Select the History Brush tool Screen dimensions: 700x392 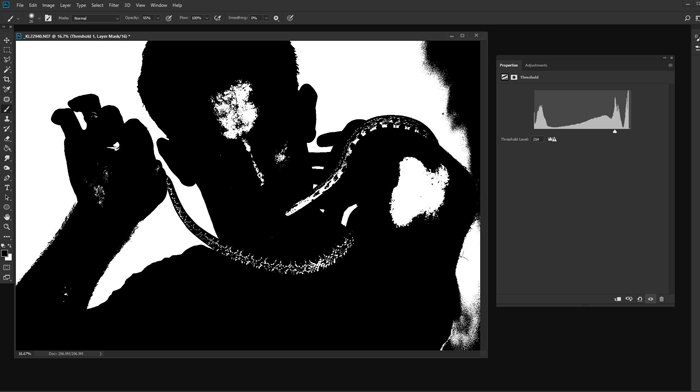[x=7, y=129]
